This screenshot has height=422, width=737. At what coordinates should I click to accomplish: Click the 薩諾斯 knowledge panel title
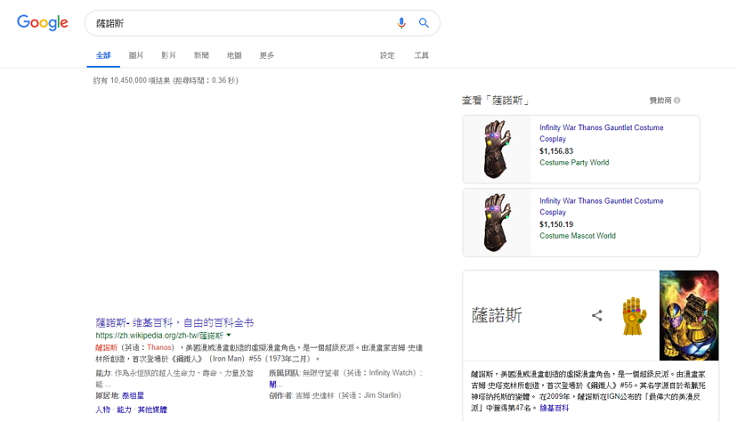tap(497, 315)
